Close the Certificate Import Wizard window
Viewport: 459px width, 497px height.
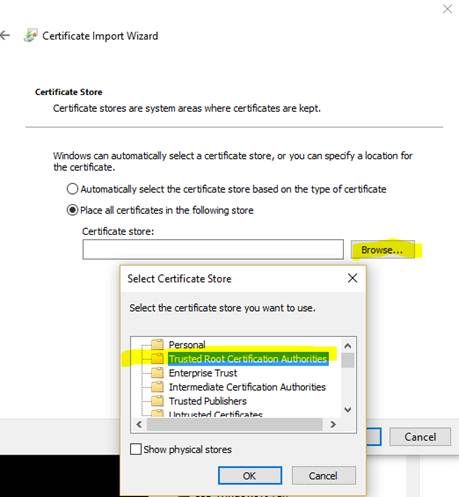pos(447,9)
